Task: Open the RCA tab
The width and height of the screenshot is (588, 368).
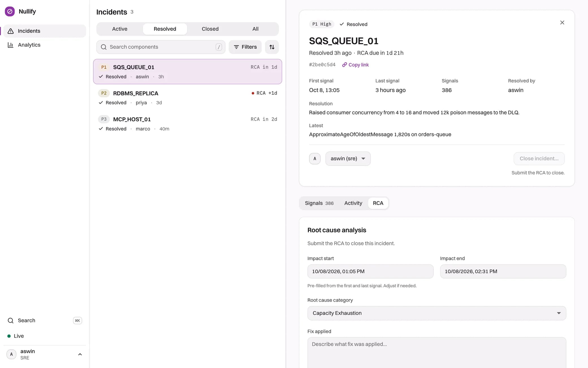Action: pyautogui.click(x=378, y=203)
